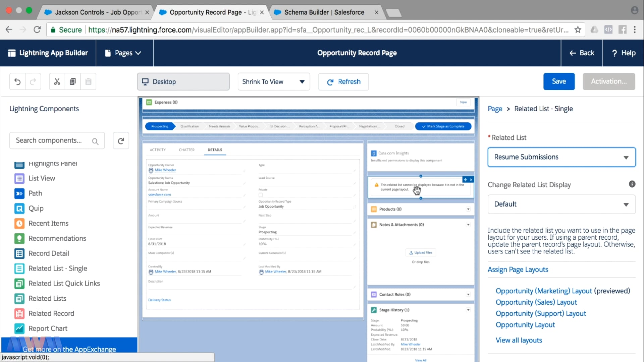
Task: Expand the Change Related List Display dropdown
Action: [x=561, y=204]
